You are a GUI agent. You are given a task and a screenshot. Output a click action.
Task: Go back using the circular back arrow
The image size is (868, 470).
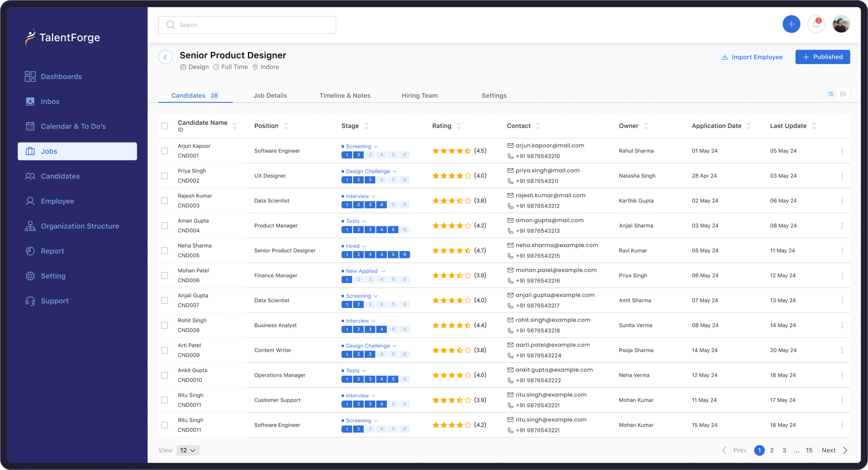click(165, 57)
